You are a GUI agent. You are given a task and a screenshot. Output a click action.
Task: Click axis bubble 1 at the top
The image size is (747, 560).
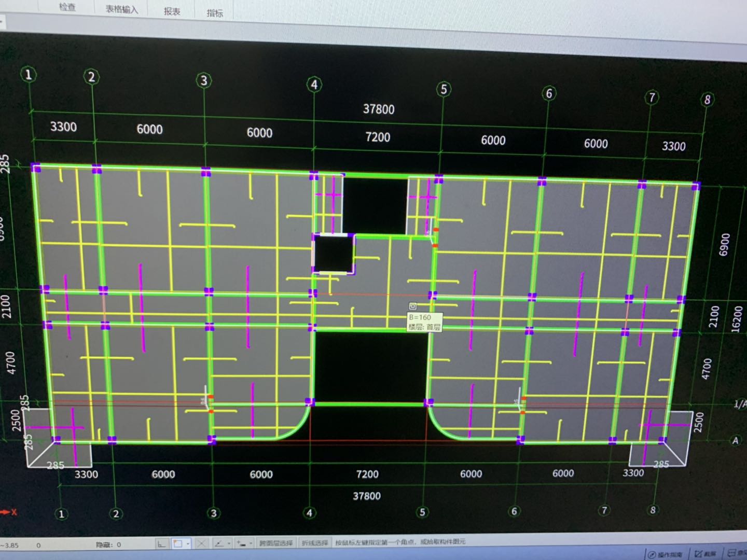(28, 74)
